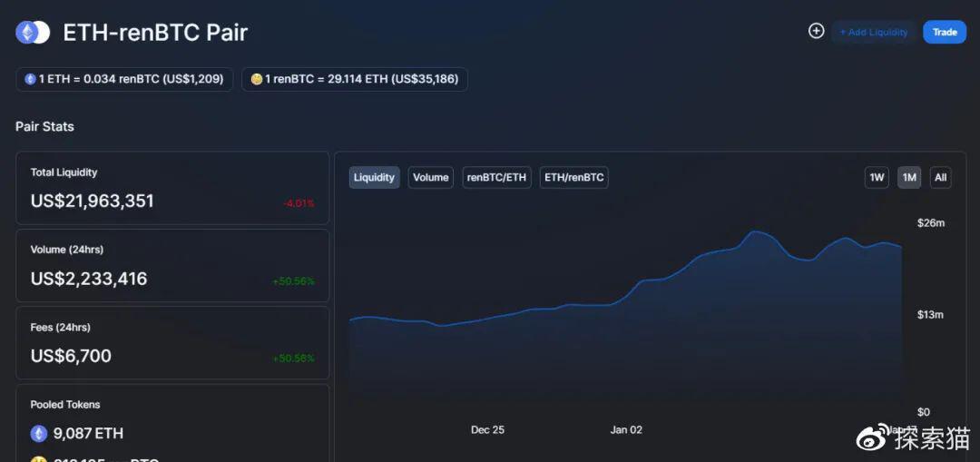Click the Volume (24hrs) label

point(67,250)
